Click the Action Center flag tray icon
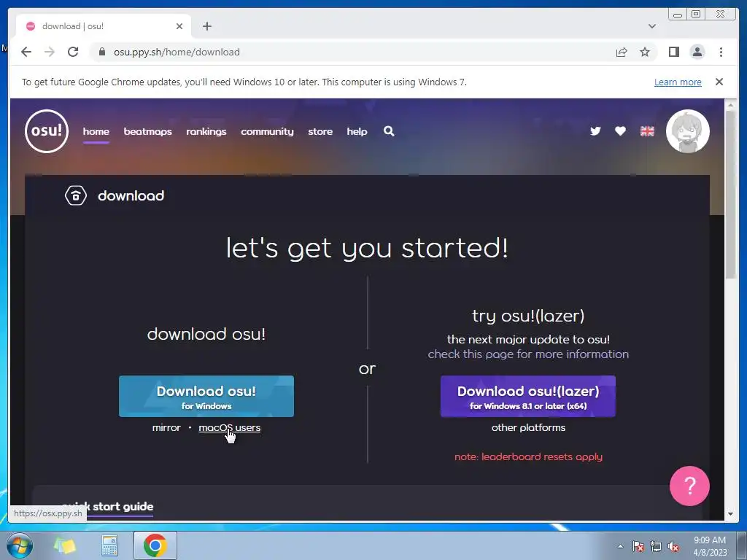 click(638, 546)
